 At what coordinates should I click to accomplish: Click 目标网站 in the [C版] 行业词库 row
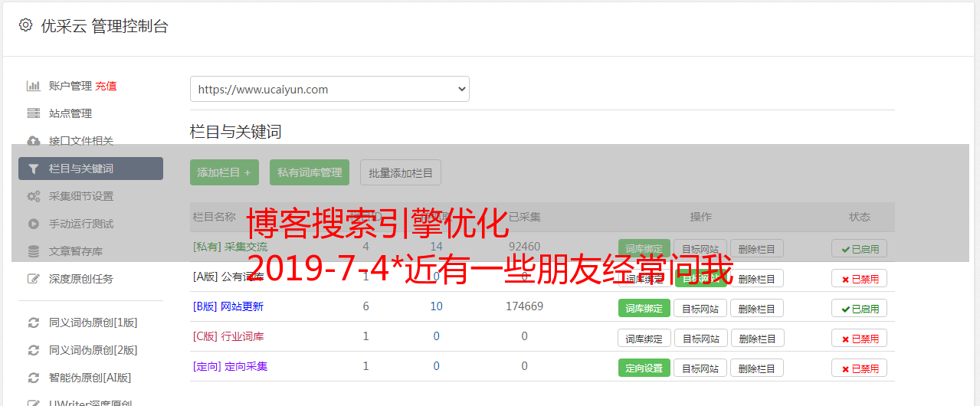(700, 338)
